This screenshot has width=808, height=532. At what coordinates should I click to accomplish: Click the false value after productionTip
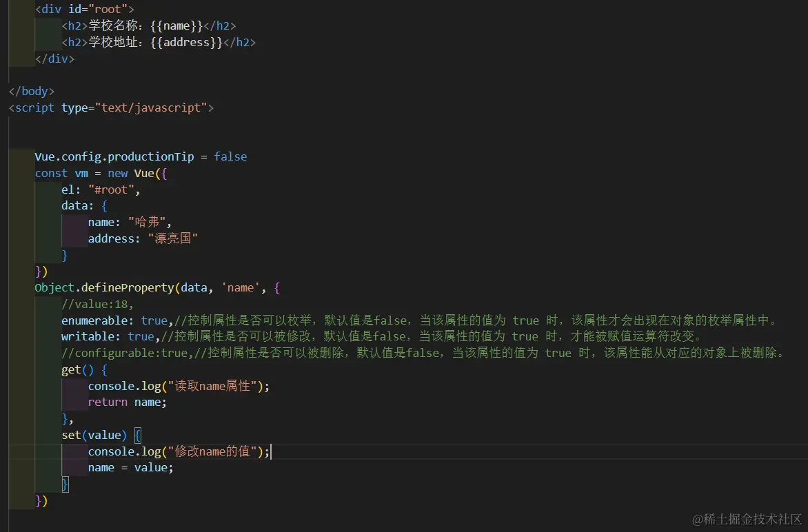(230, 156)
